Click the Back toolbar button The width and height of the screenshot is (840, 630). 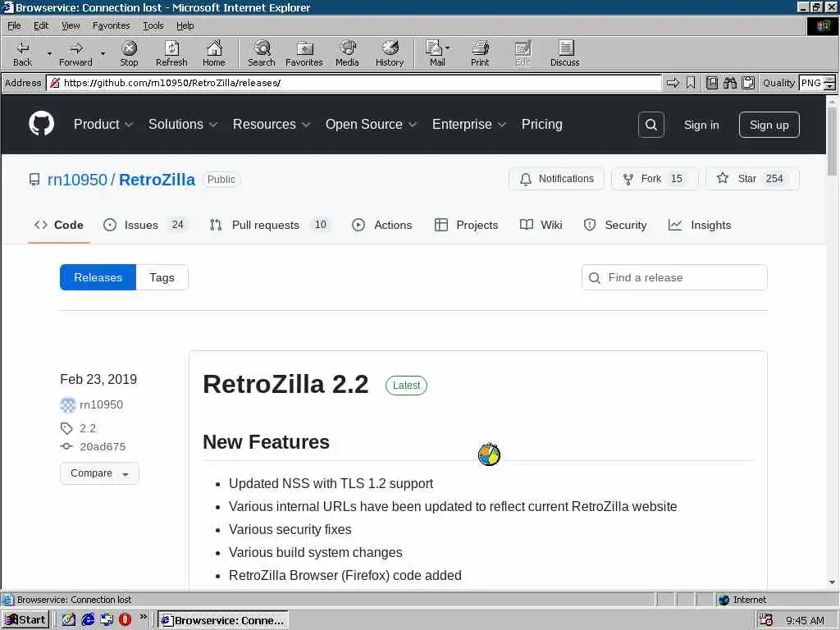[x=22, y=53]
